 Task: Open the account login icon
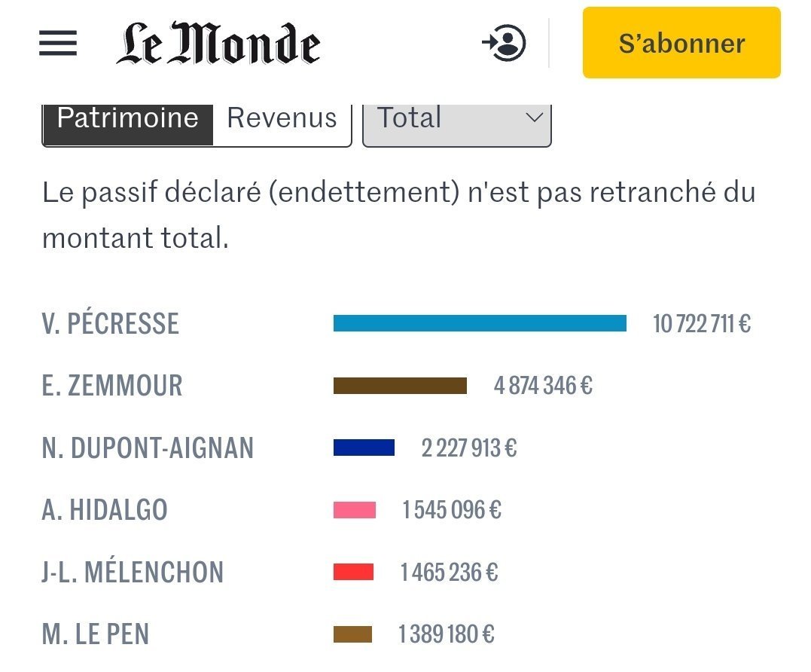pyautogui.click(x=504, y=43)
